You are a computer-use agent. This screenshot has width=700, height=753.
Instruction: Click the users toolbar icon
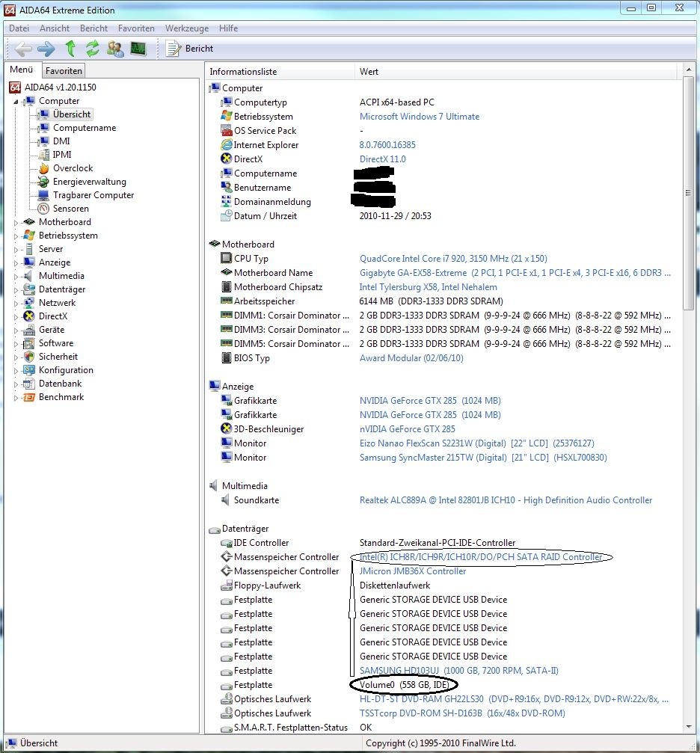(x=115, y=49)
